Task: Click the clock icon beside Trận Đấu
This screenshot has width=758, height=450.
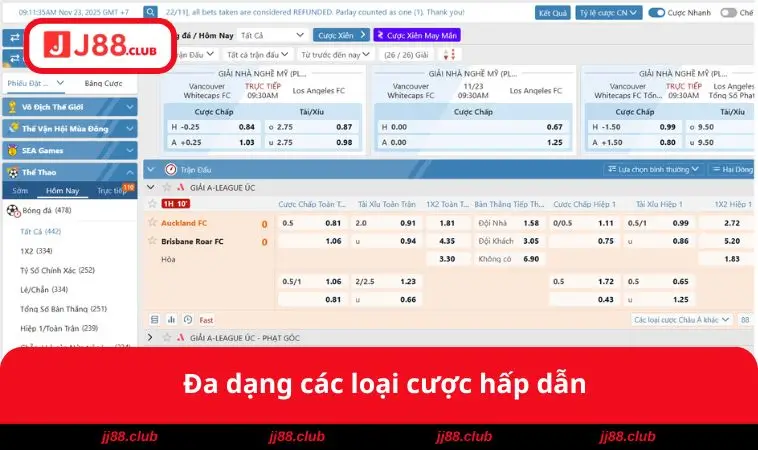Action: 171,170
